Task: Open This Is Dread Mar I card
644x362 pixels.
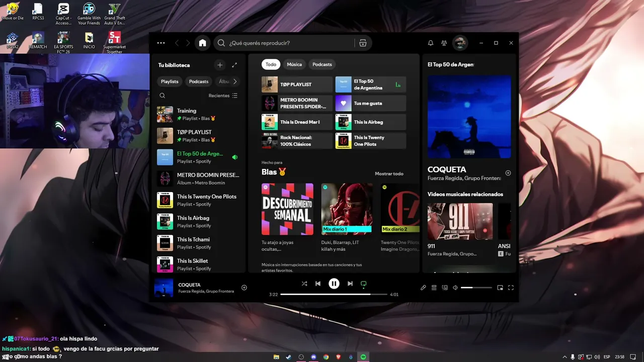Action: point(297,122)
